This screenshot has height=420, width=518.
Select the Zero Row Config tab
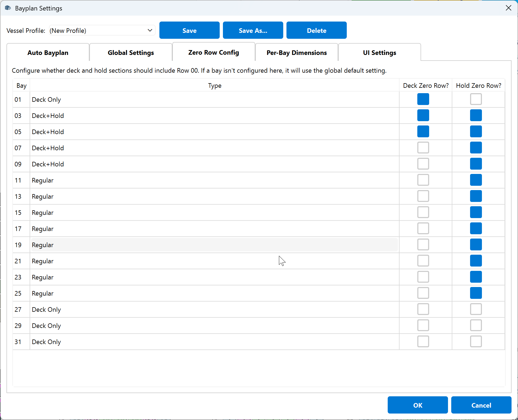tap(214, 52)
